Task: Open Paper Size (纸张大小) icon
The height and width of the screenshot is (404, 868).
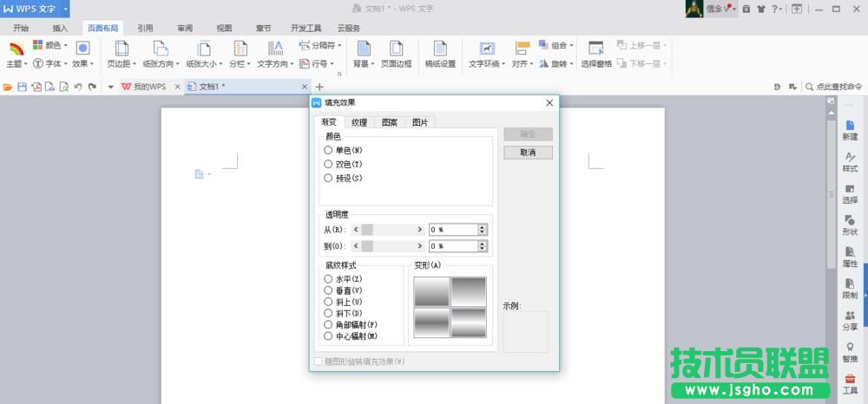Action: [204, 49]
